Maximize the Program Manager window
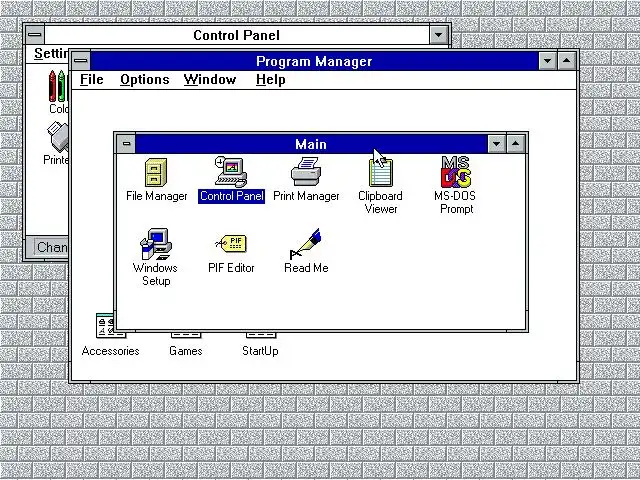The width and height of the screenshot is (640, 480). pyautogui.click(x=567, y=61)
